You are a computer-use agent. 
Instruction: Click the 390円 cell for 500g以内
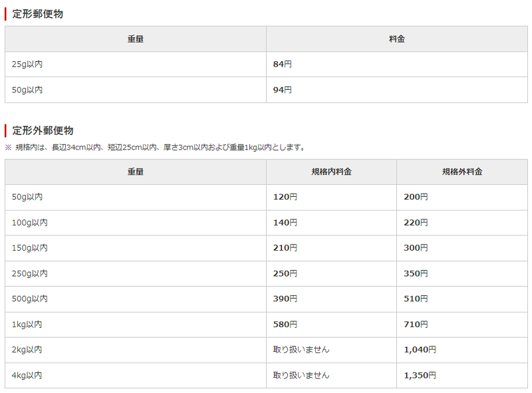point(284,299)
